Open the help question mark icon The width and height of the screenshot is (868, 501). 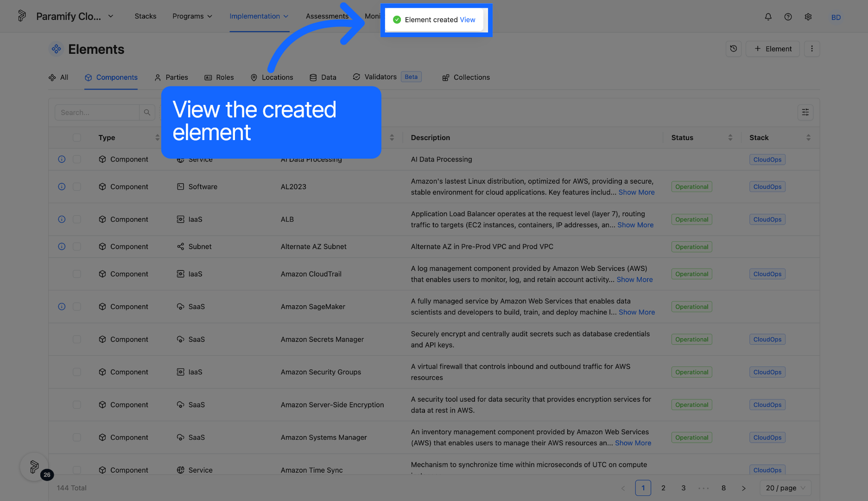(x=788, y=17)
